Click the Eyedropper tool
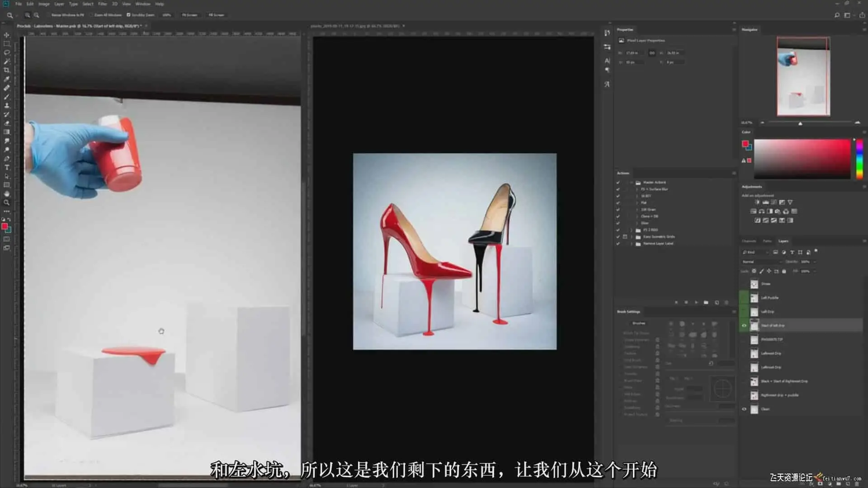 (x=6, y=79)
